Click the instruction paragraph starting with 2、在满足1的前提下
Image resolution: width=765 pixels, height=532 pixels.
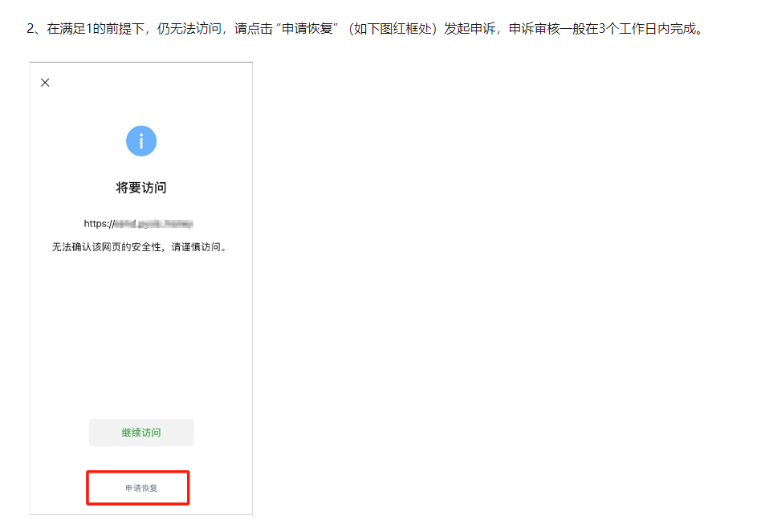[x=365, y=29]
